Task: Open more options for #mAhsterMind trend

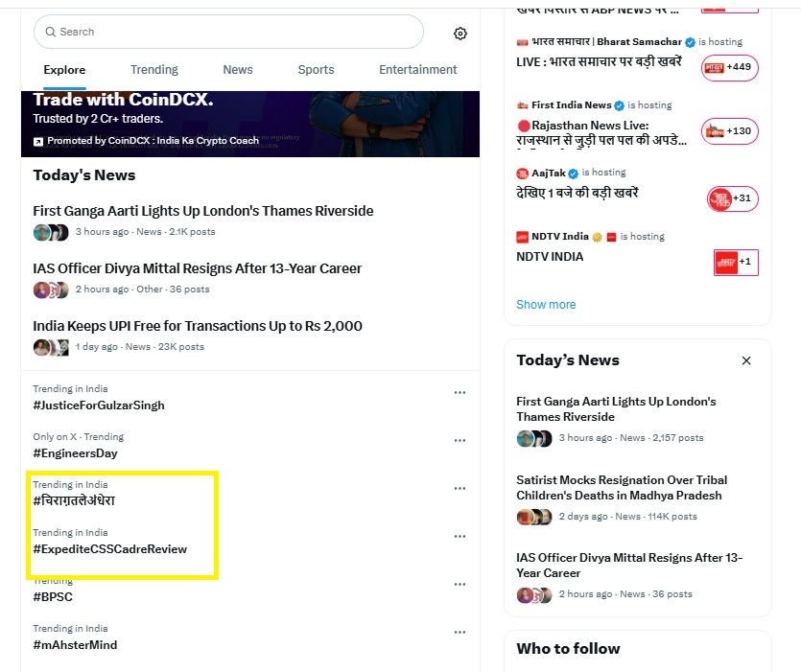Action: click(459, 632)
